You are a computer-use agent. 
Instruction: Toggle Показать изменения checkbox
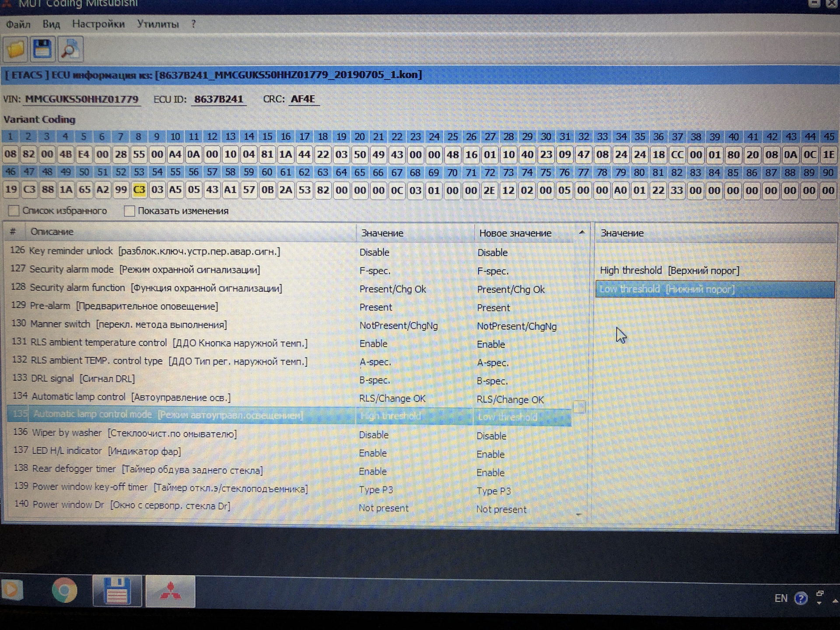[x=129, y=211]
